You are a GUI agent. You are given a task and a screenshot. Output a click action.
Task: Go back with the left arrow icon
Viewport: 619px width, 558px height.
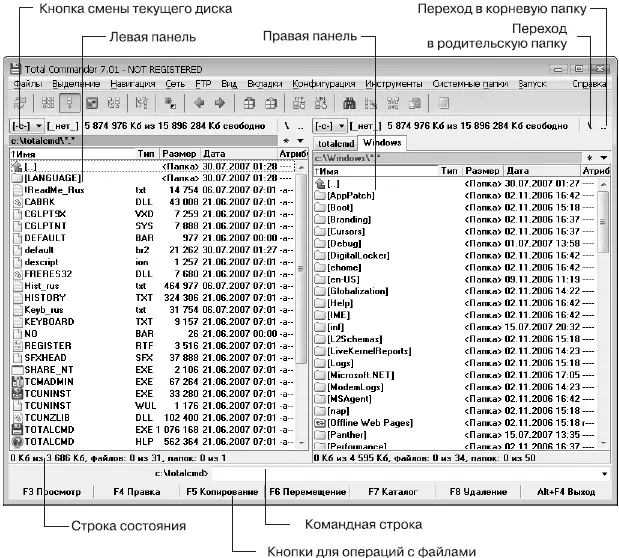[199, 103]
